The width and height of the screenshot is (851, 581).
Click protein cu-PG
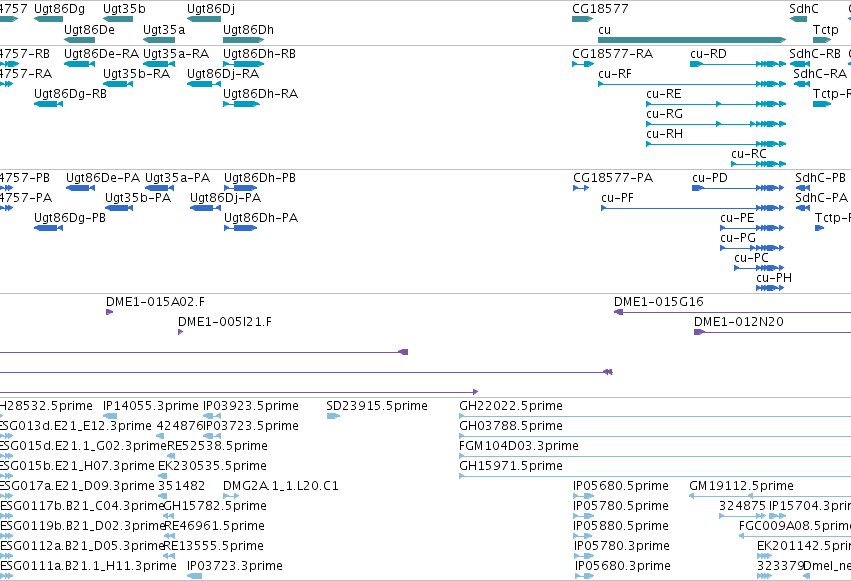pyautogui.click(x=752, y=248)
